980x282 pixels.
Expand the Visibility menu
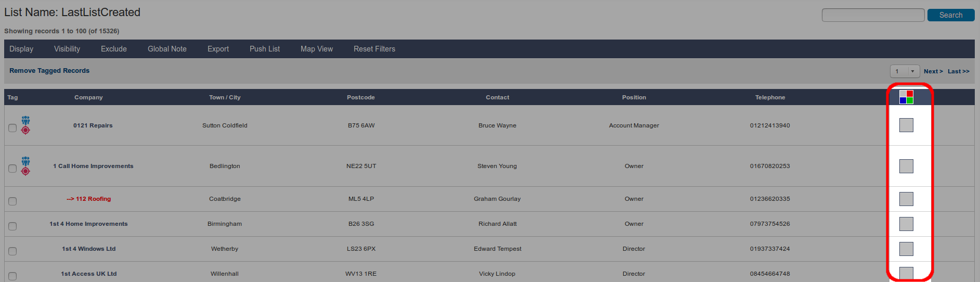67,49
